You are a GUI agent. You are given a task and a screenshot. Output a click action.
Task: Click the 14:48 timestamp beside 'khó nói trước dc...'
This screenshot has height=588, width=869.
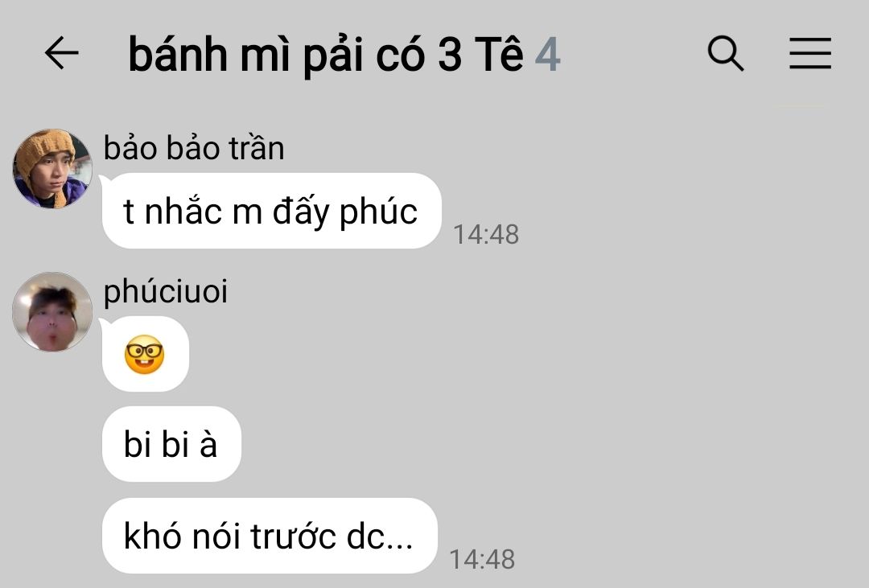point(482,559)
